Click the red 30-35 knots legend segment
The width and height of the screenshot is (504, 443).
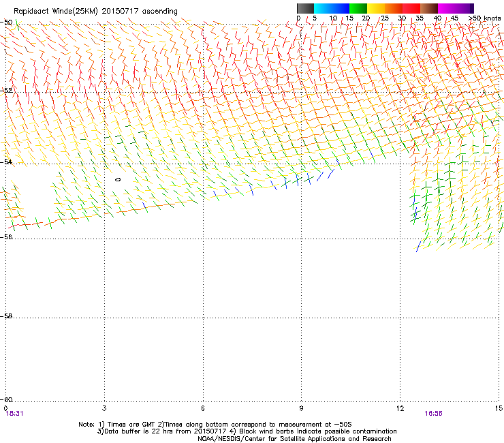click(411, 8)
